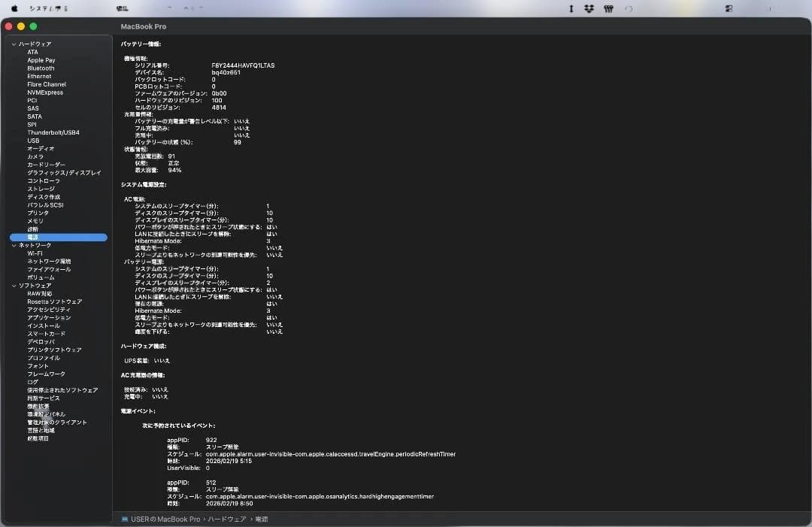Select 起動項目 in the sidebar
812x527 pixels.
pyautogui.click(x=38, y=438)
